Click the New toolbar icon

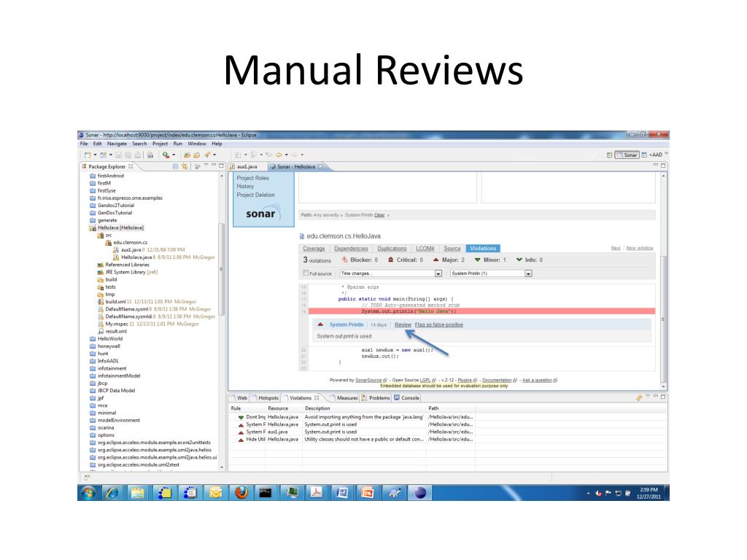pos(88,155)
